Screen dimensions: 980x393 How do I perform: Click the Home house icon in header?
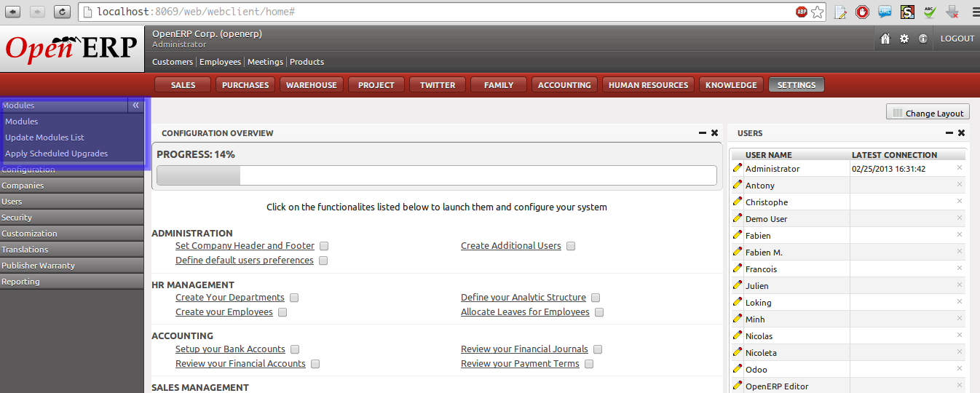[885, 39]
